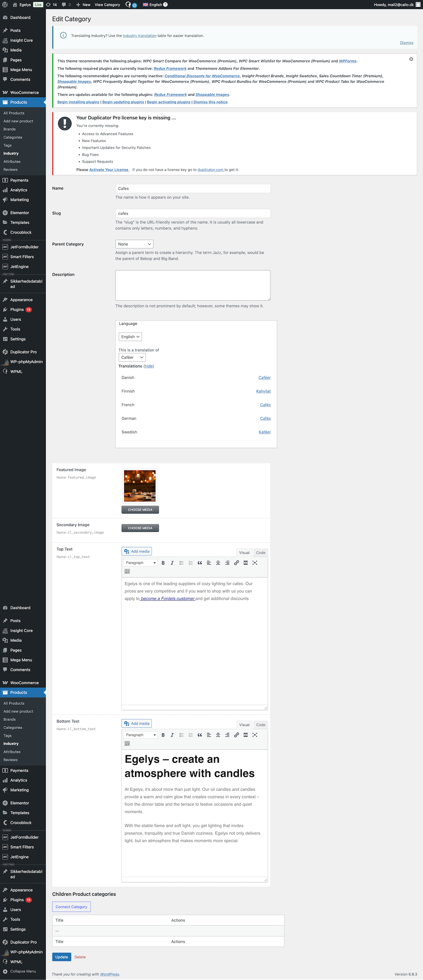Switch the Top Text editor to the Visual tab
Image resolution: width=423 pixels, height=980 pixels.
point(244,553)
